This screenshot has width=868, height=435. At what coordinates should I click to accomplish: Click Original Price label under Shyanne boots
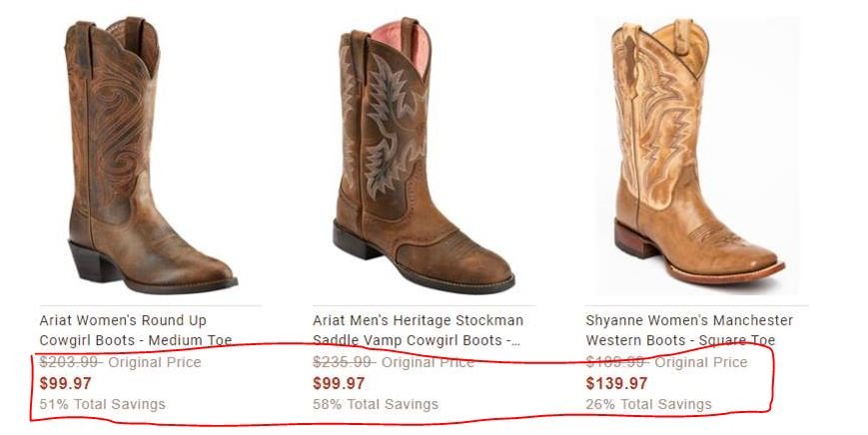[701, 362]
